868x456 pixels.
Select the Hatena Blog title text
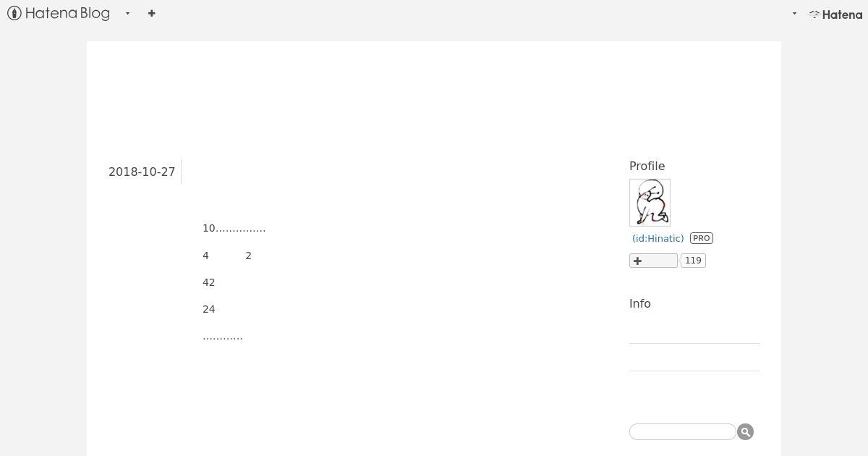(67, 13)
